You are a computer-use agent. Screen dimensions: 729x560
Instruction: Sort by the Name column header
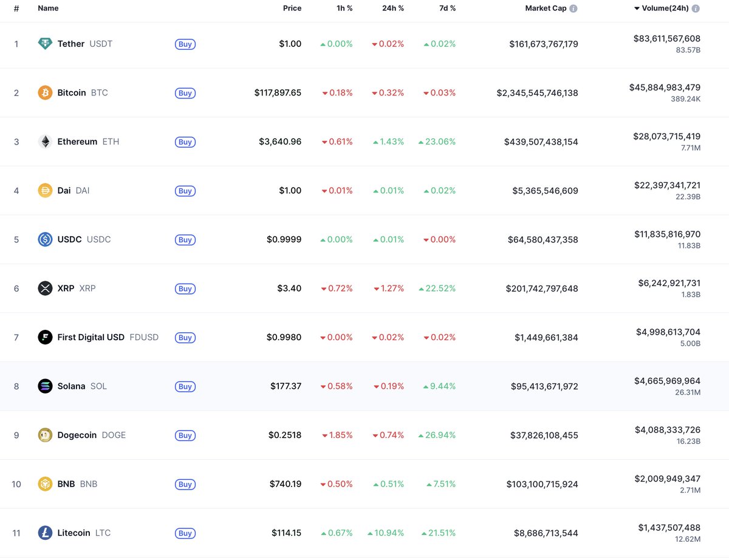click(x=48, y=9)
